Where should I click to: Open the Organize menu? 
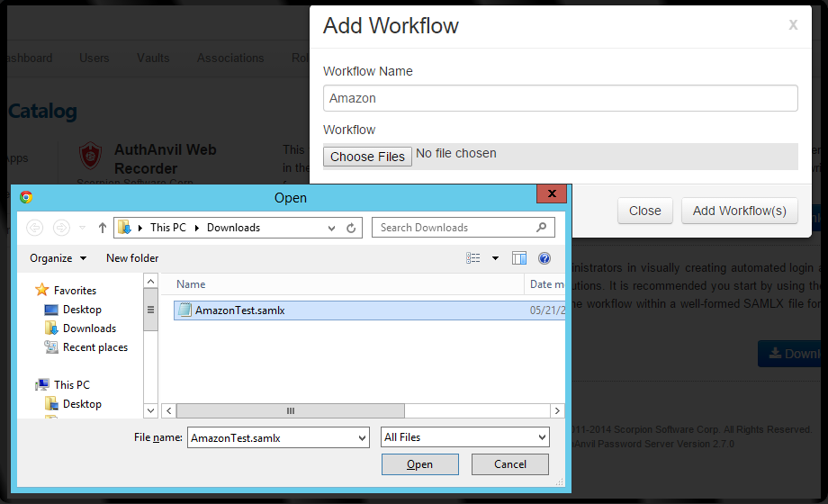pos(58,258)
